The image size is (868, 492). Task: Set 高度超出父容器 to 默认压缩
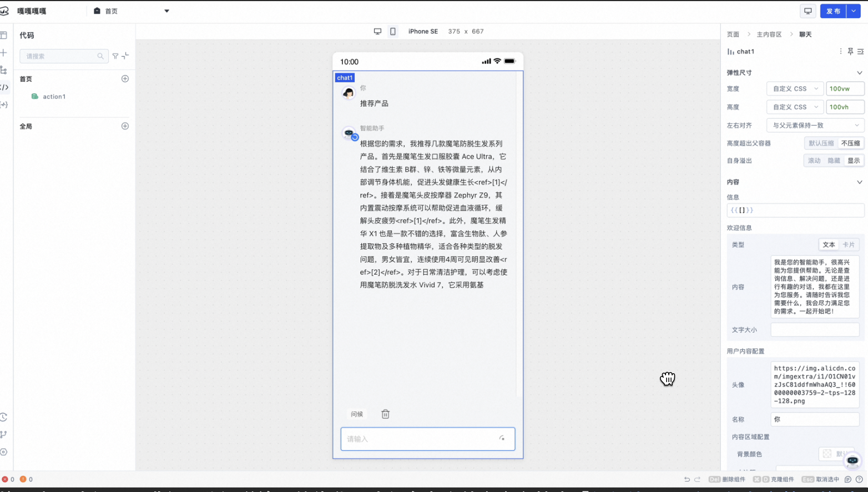821,143
